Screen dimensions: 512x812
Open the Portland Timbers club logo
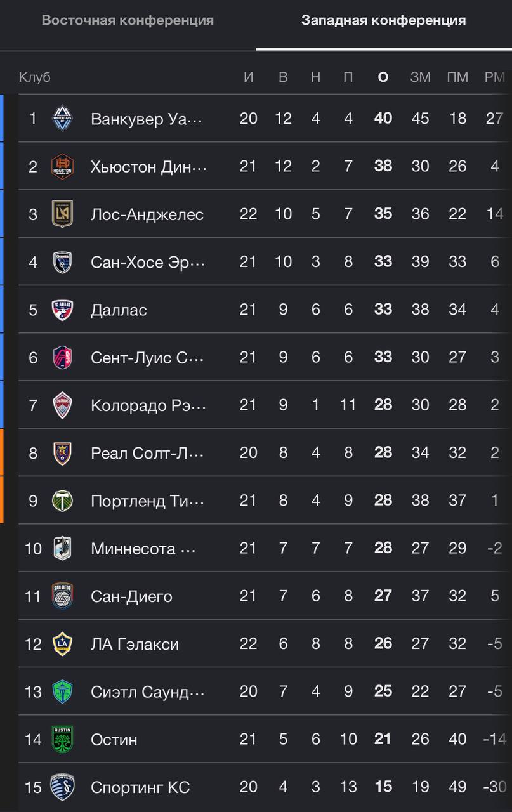(x=62, y=501)
